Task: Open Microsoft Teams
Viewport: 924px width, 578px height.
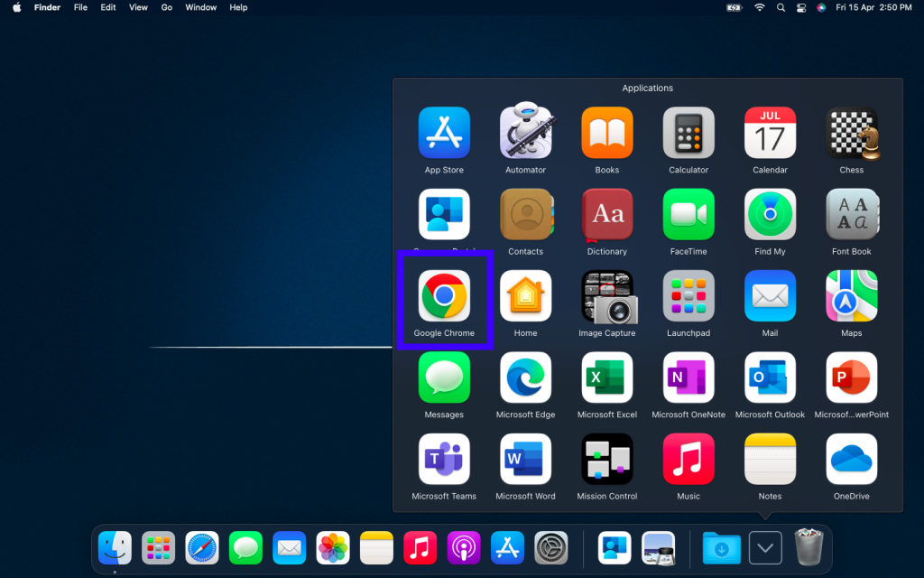Action: [x=444, y=459]
